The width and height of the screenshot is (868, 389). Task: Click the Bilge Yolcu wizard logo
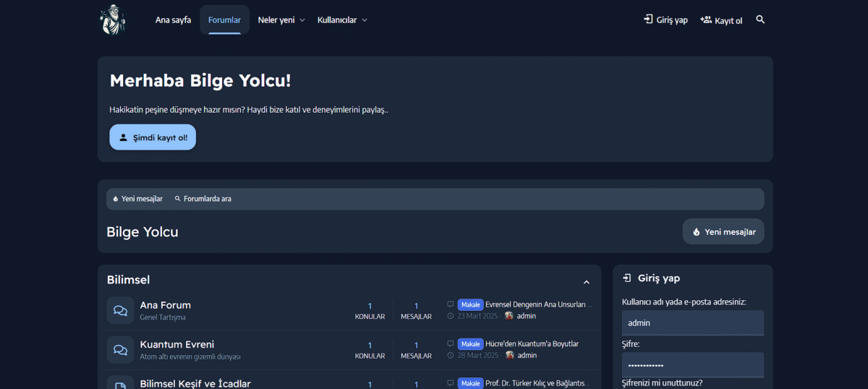tap(112, 20)
